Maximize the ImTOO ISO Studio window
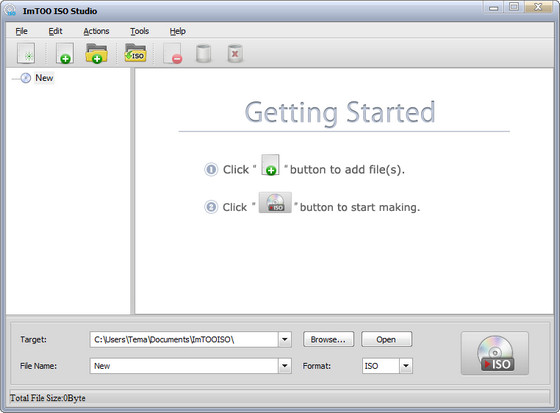The width and height of the screenshot is (560, 413). pos(514,7)
